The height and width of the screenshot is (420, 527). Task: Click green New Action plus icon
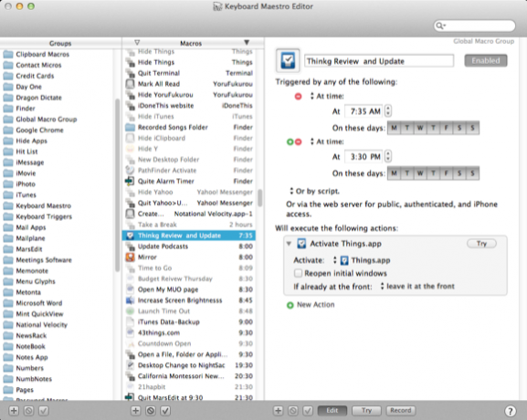tap(290, 306)
